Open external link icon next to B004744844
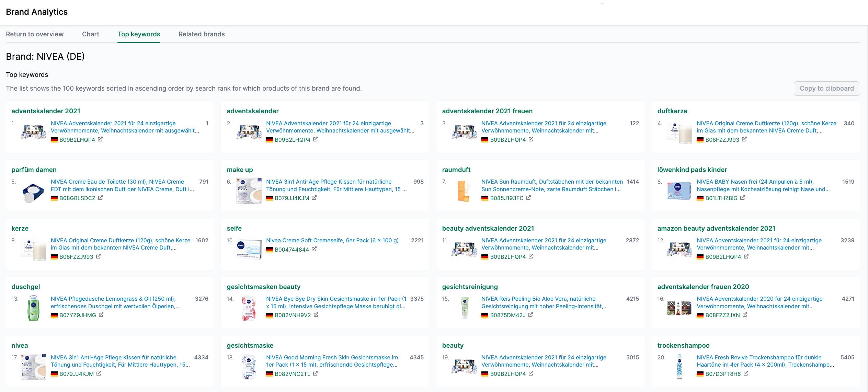This screenshot has width=868, height=392. point(314,249)
